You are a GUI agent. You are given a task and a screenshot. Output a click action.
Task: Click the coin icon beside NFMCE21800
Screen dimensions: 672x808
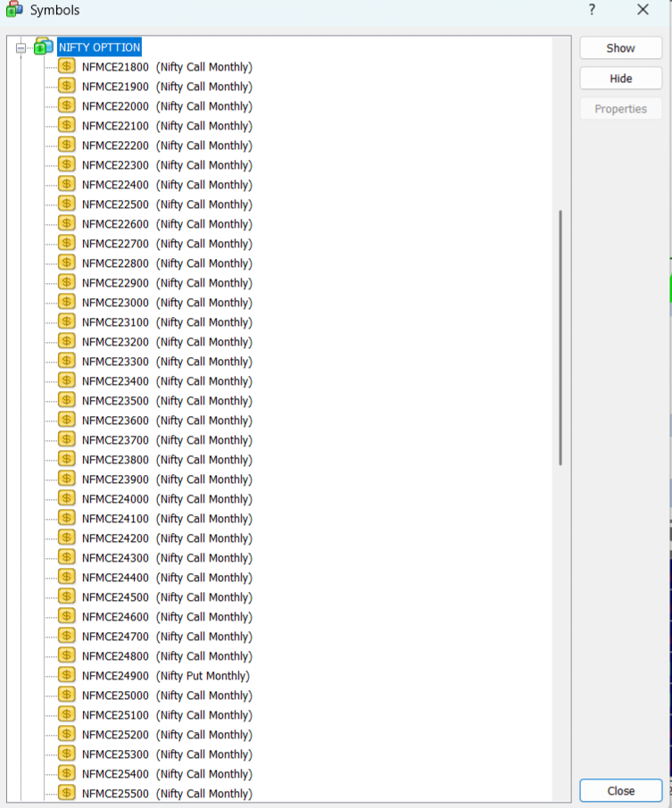pyautogui.click(x=67, y=66)
